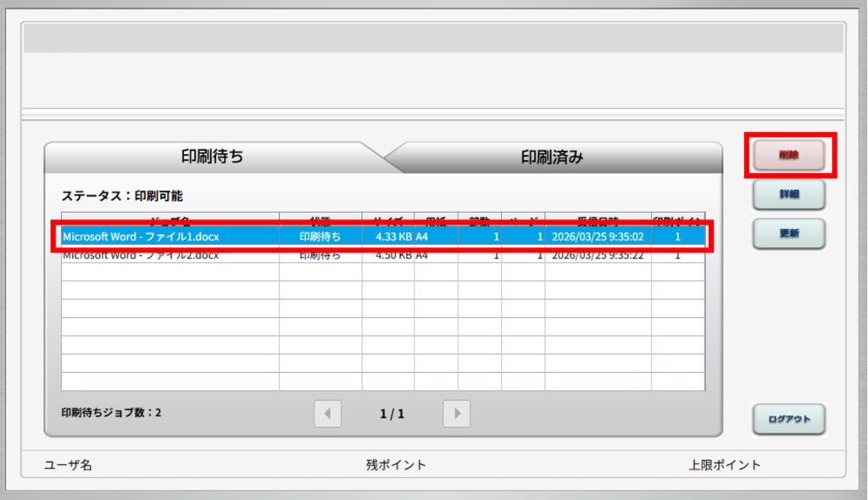Refresh the job list with 更新
Viewport: 868px width, 500px height.
click(788, 232)
